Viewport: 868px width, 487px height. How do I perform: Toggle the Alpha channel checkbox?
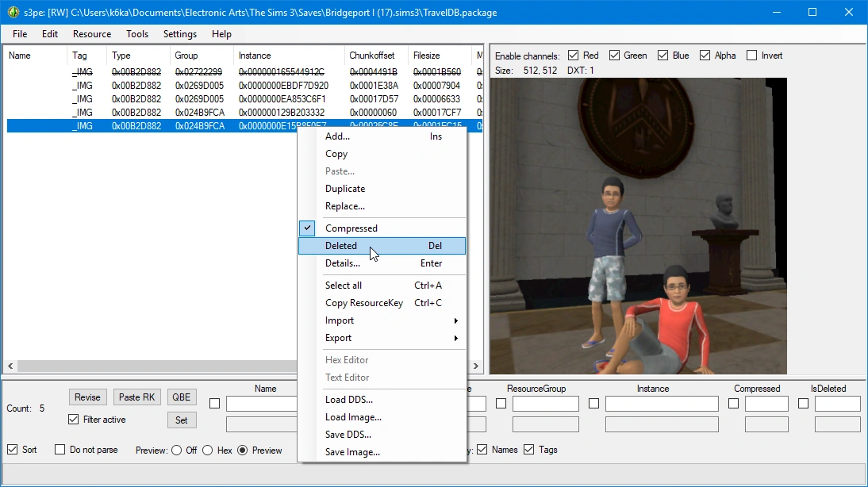pyautogui.click(x=705, y=56)
